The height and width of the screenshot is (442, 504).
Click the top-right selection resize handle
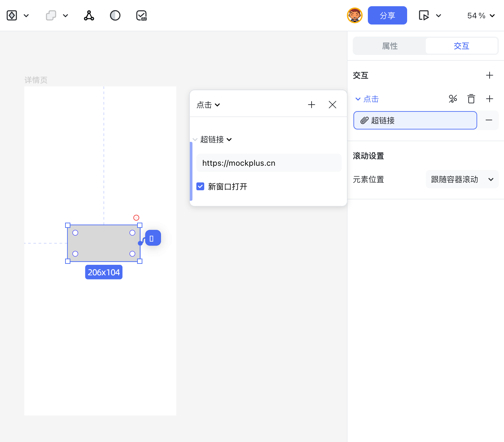click(x=140, y=225)
